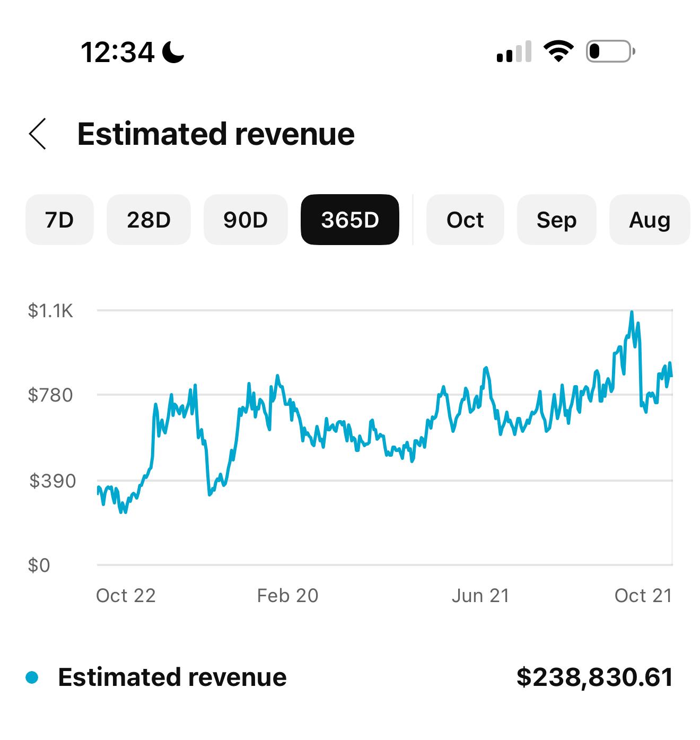This screenshot has width=700, height=740.
Task: Show revenue for Oct
Action: point(465,220)
